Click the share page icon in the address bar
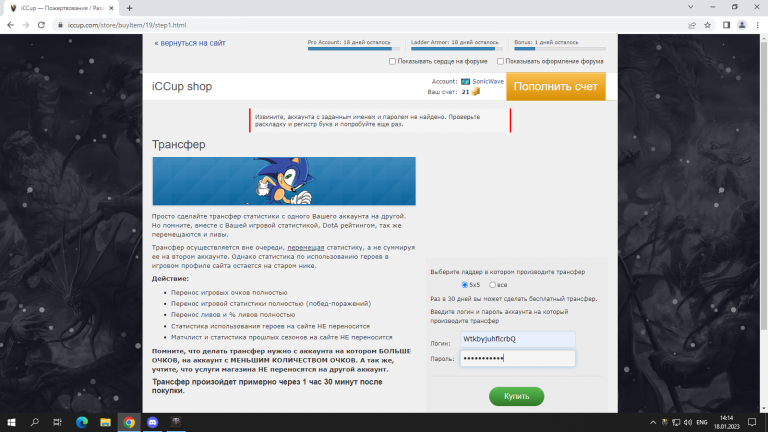Image resolution: width=768 pixels, height=432 pixels. pos(692,25)
